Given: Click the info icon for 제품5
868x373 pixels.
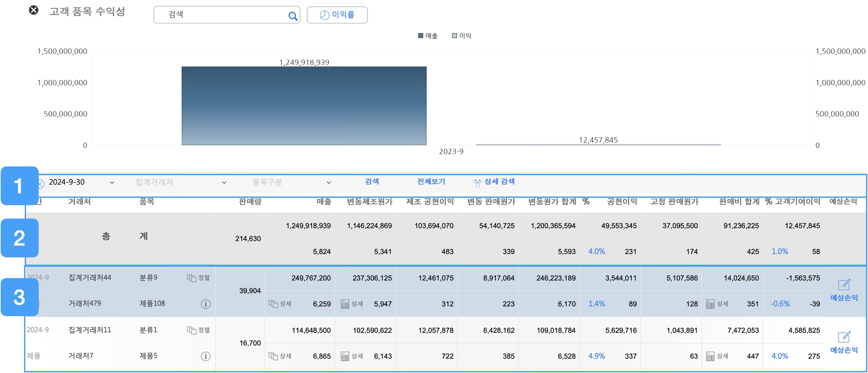Looking at the screenshot, I should click(206, 356).
